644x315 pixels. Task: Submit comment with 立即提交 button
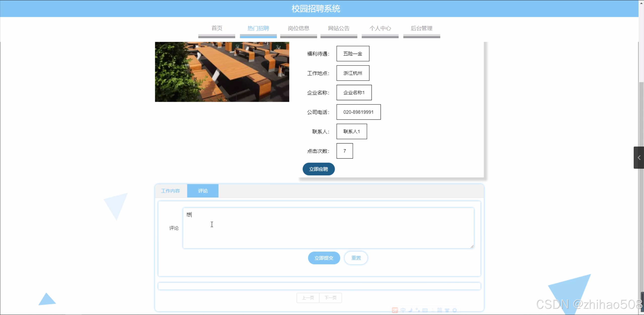[324, 258]
